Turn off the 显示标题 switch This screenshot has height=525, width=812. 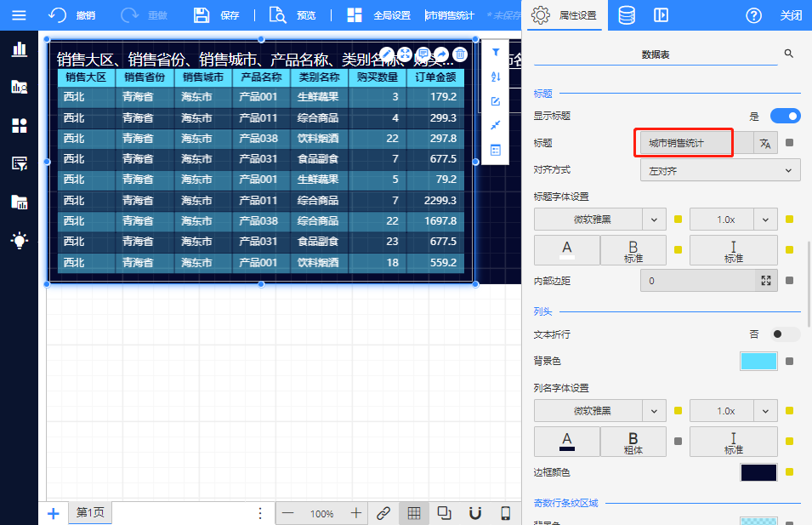click(x=785, y=116)
